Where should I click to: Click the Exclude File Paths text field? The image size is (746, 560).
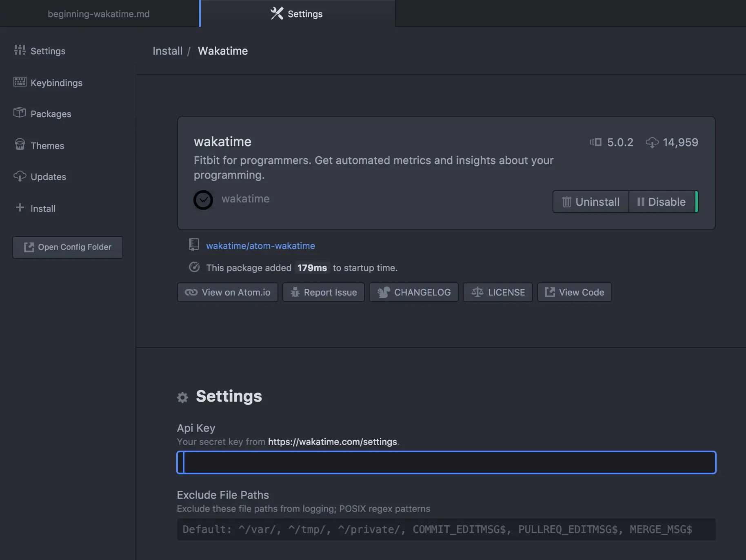[x=446, y=529]
